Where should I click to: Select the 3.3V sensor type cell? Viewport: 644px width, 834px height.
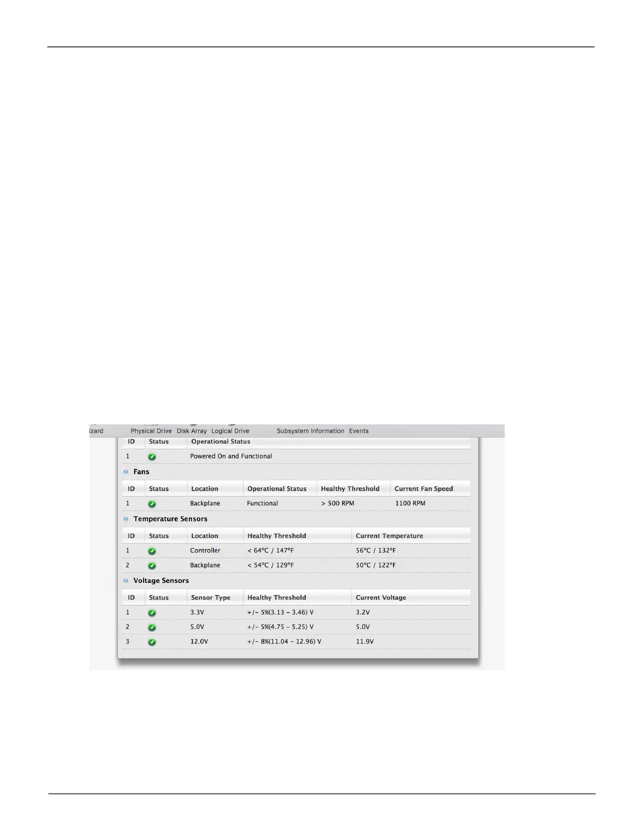197,612
